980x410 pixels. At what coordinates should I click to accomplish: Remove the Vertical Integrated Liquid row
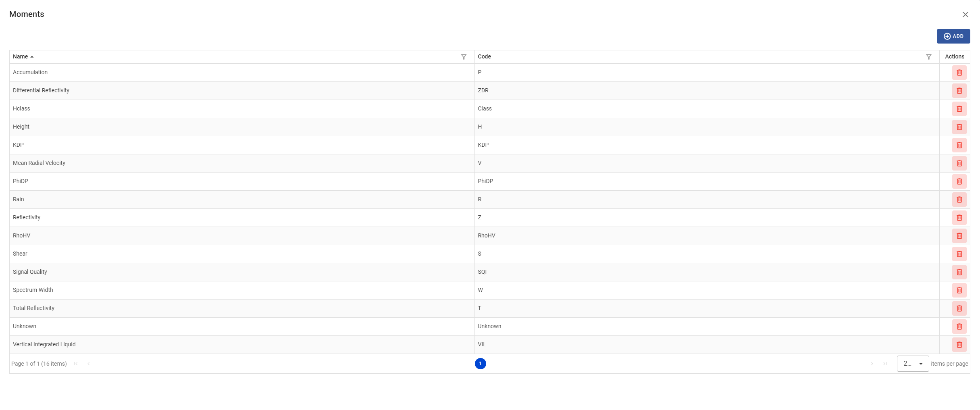pyautogui.click(x=959, y=345)
